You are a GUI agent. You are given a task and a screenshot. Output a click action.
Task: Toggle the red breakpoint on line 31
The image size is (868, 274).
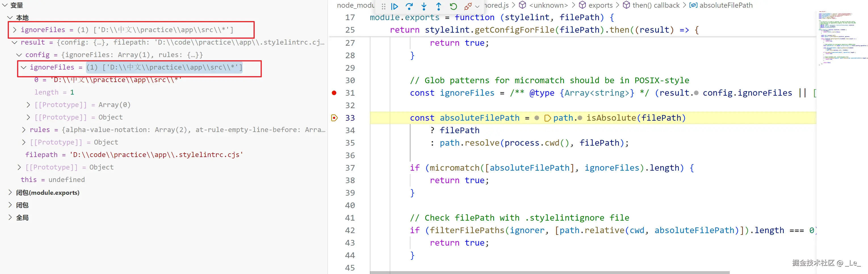pyautogui.click(x=334, y=93)
